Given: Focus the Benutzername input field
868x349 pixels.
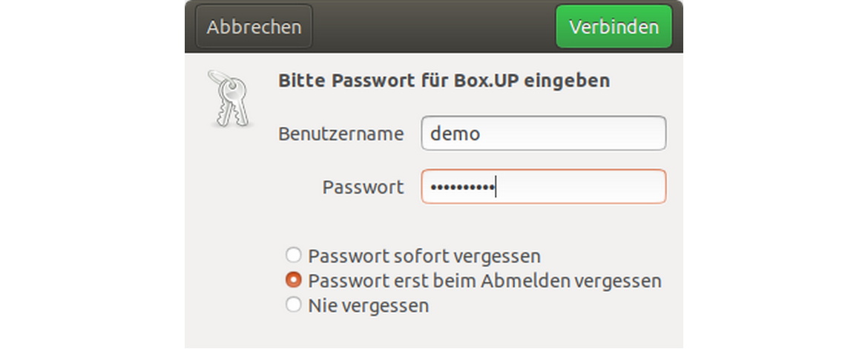Looking at the screenshot, I should (543, 134).
